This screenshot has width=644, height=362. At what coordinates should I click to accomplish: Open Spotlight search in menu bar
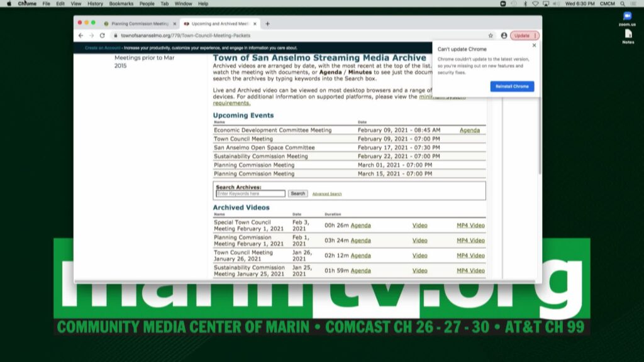623,4
